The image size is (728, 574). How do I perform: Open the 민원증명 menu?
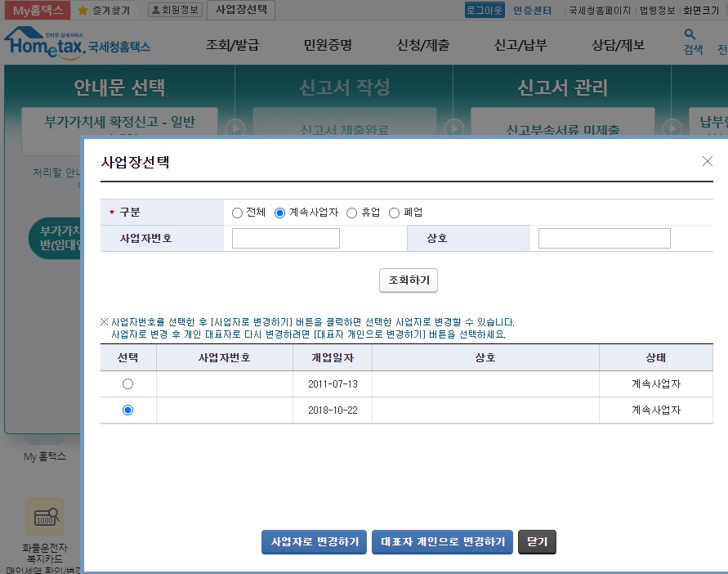pyautogui.click(x=328, y=45)
